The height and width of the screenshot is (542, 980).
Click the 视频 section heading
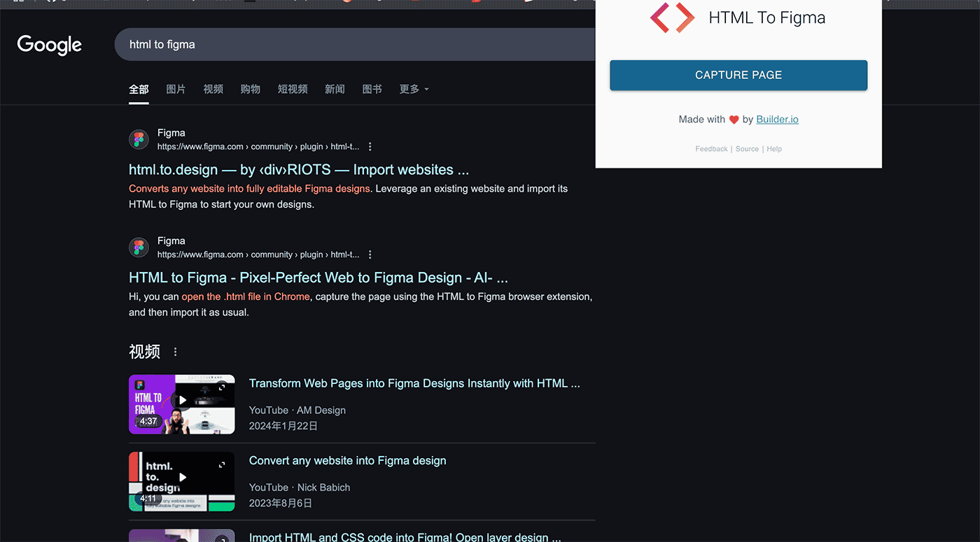click(x=145, y=352)
